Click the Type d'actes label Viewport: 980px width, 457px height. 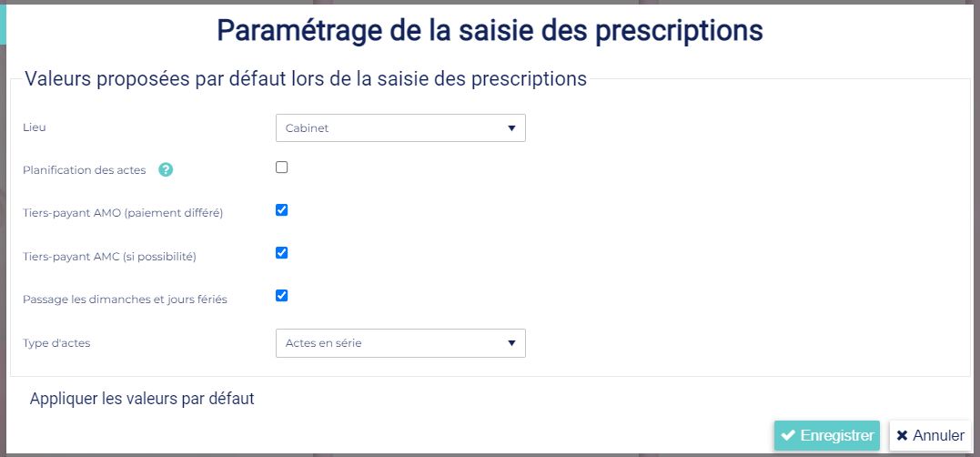coord(56,343)
